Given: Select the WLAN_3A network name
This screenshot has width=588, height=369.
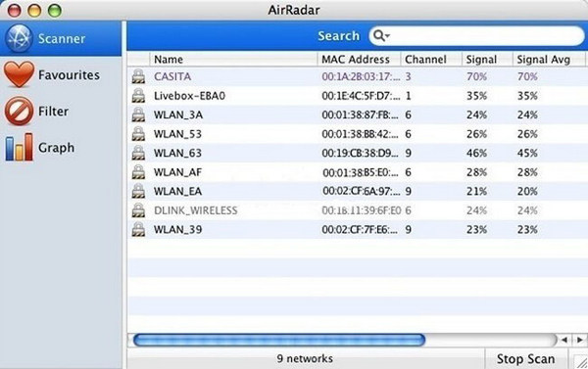Looking at the screenshot, I should 178,115.
